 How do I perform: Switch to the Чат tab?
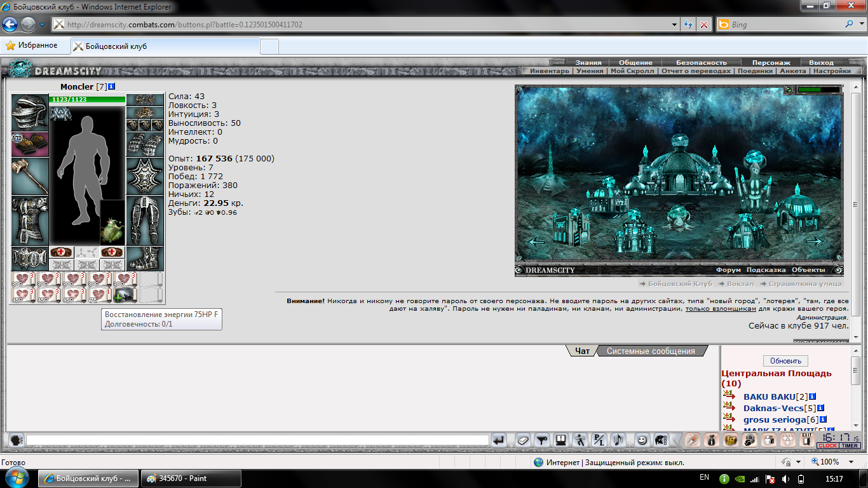(583, 351)
